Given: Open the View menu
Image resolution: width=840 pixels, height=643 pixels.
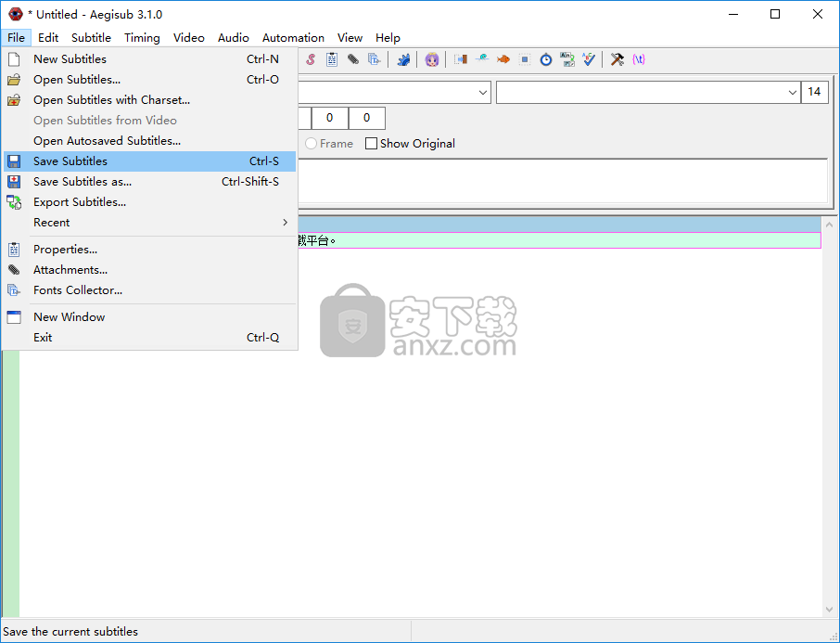Looking at the screenshot, I should click(x=350, y=37).
